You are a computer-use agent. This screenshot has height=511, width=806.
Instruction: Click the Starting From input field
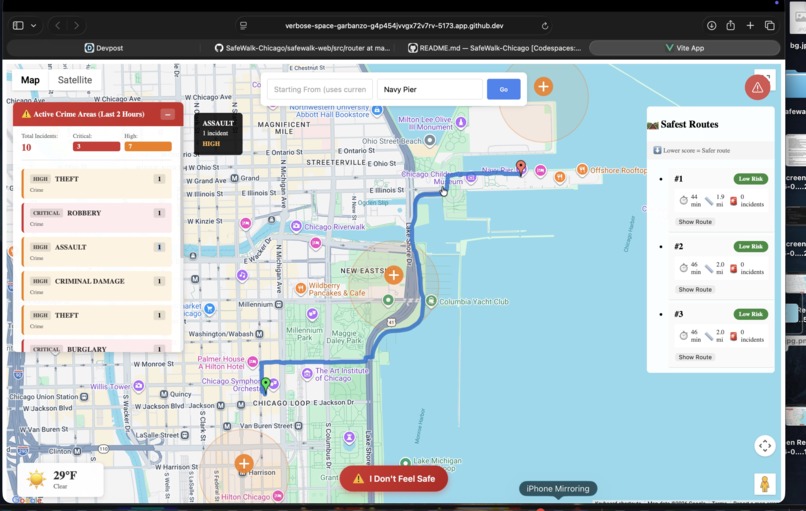320,89
